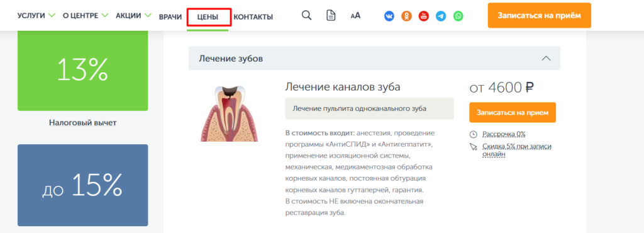Open the WhatsApp social icon
Screen dimensions: 644x233
(x=458, y=16)
